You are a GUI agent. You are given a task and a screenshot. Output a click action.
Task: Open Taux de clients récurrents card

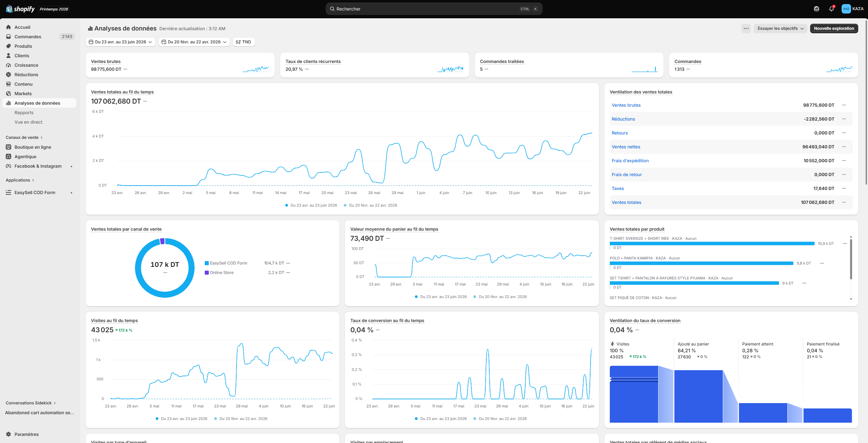pyautogui.click(x=375, y=65)
